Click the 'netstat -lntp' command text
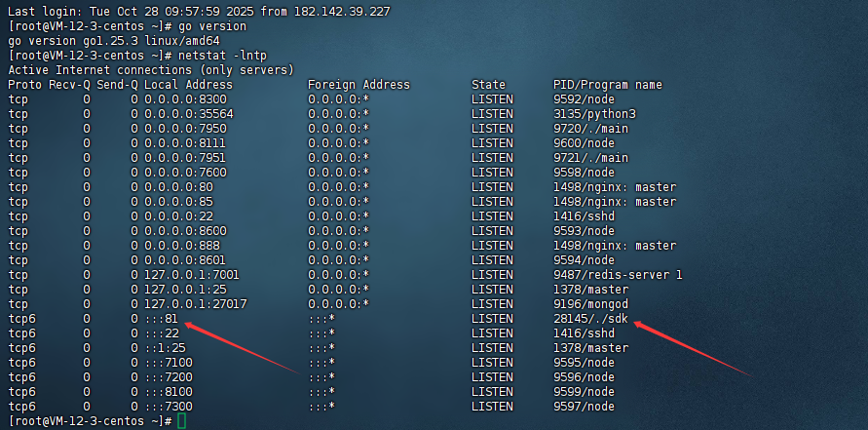Screen dimensions: 868x430 [x=222, y=56]
